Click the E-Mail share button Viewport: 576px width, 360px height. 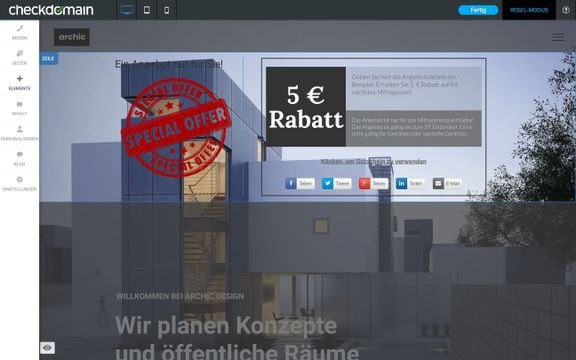click(447, 183)
